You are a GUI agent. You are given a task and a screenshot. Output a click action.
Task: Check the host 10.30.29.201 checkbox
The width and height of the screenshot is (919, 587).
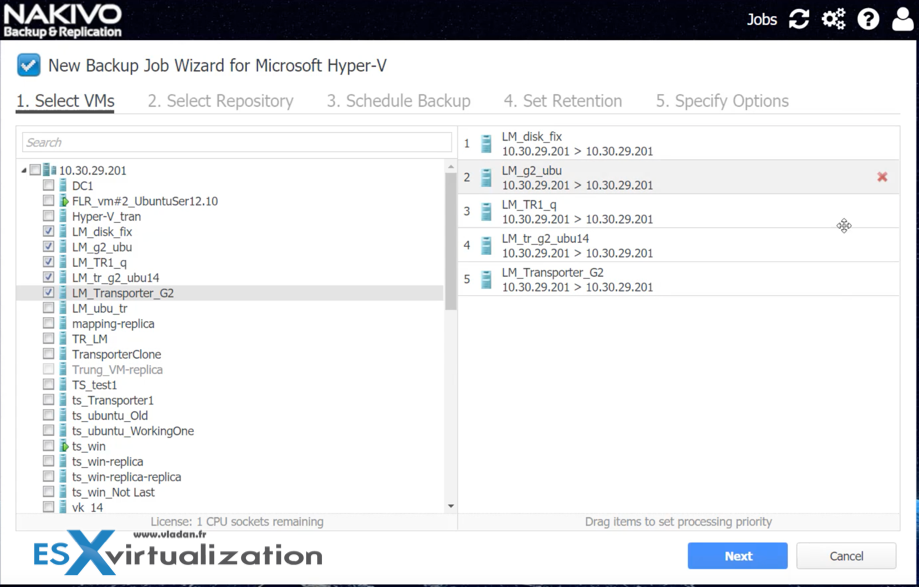(35, 170)
